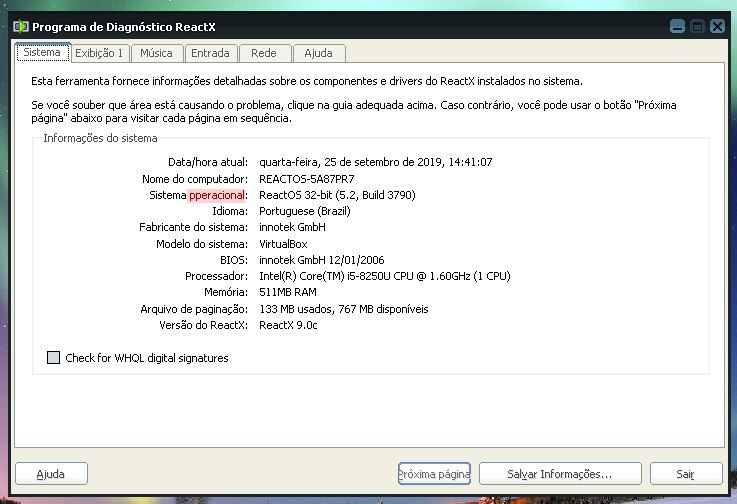
Task: Click the Intel Core i5-8250U processor value
Action: pos(384,276)
